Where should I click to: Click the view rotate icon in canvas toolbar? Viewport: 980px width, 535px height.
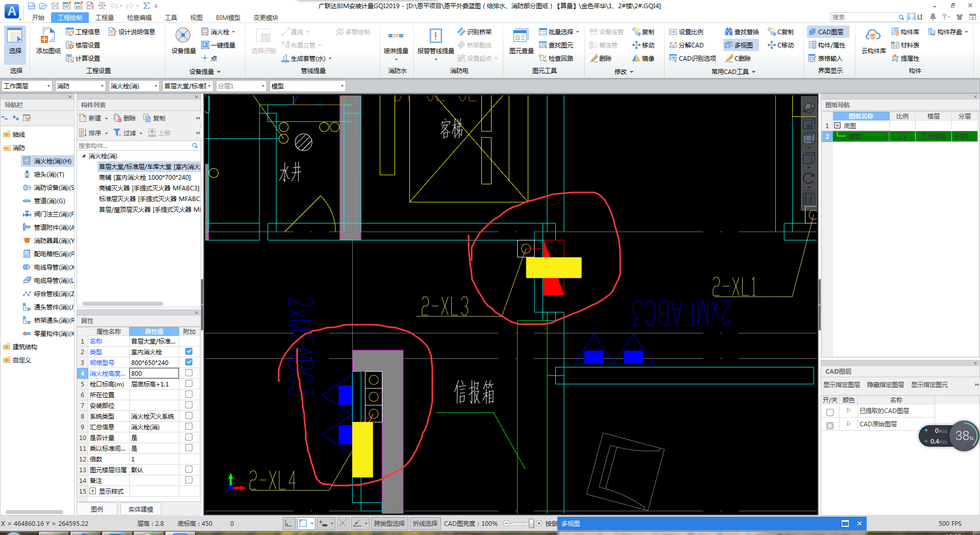coord(808,178)
